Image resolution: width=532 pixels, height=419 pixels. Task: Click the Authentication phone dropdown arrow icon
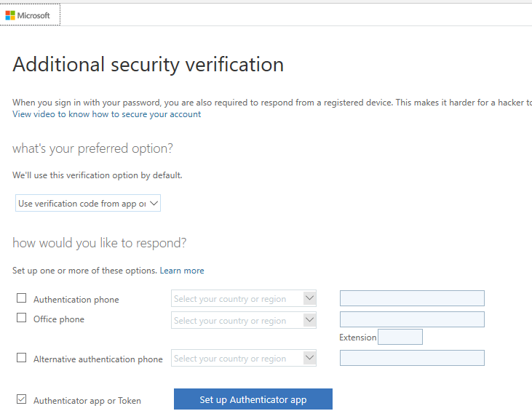(x=309, y=298)
